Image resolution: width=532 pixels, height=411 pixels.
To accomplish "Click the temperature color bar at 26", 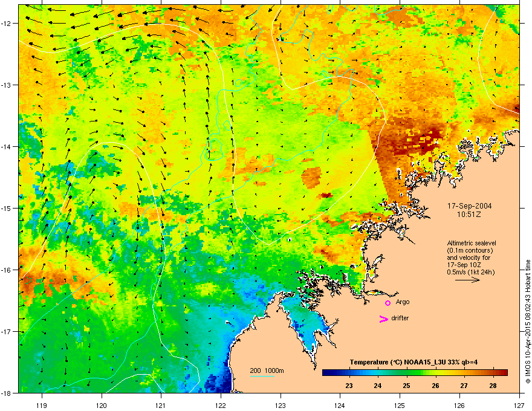I will click(x=436, y=372).
